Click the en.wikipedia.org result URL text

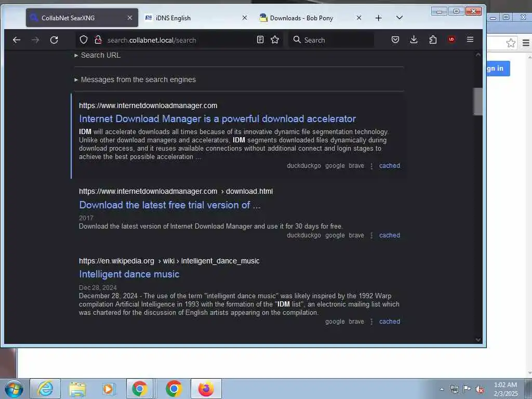click(x=169, y=261)
